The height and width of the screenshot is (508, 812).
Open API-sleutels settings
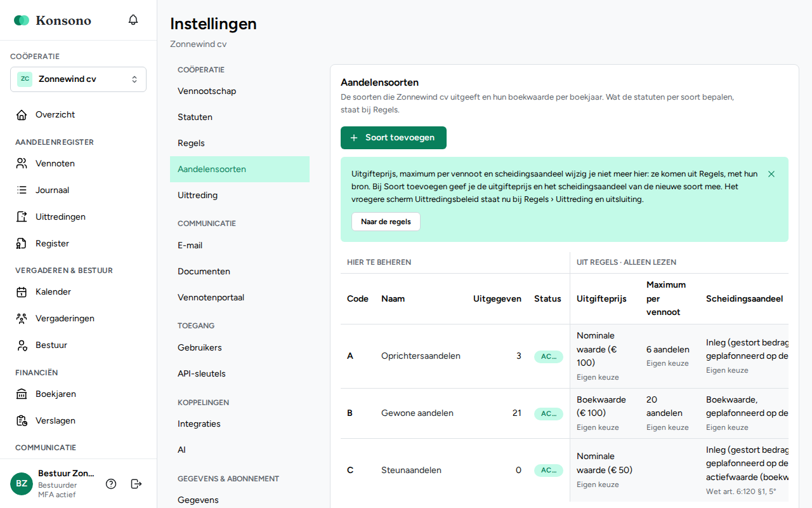[240, 374]
